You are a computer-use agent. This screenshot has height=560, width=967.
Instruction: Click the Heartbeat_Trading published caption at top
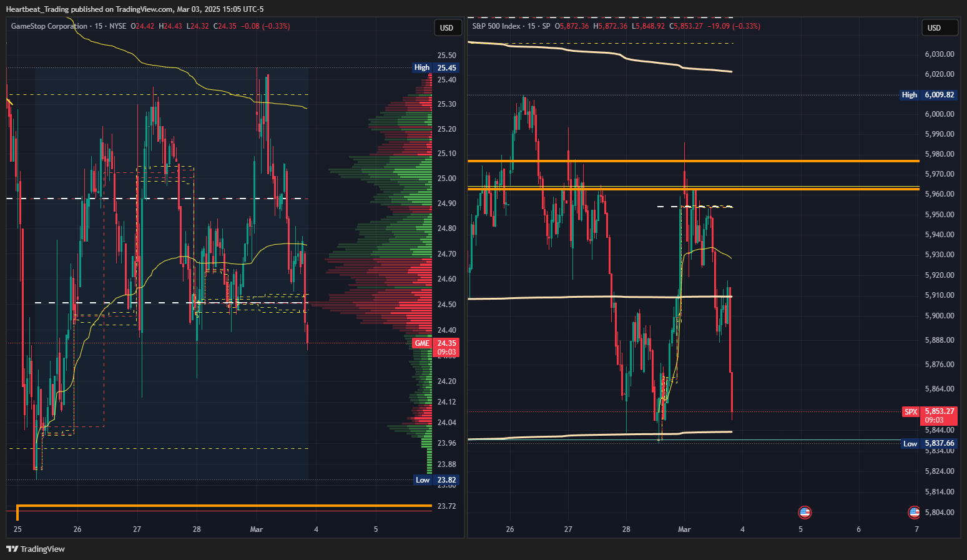click(135, 9)
